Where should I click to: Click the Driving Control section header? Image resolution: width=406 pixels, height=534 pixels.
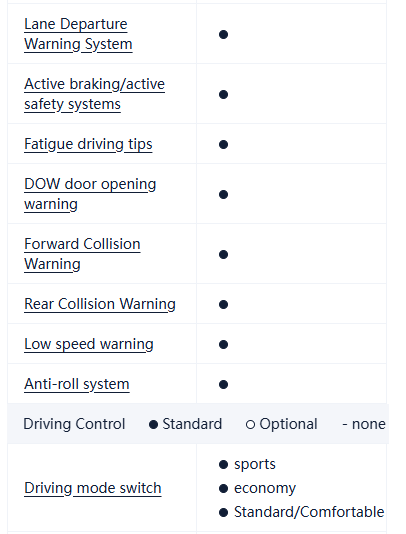tap(74, 424)
